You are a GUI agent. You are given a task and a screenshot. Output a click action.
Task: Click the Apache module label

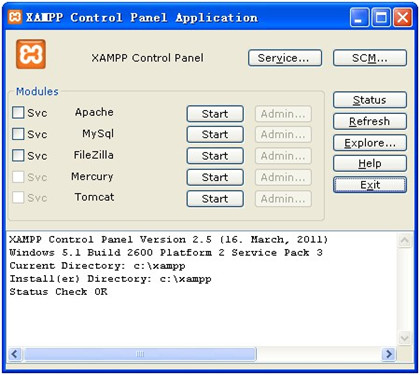click(94, 112)
